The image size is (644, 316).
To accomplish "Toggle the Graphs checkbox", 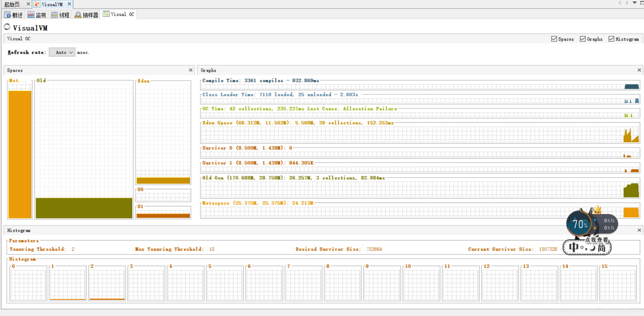I will click(x=583, y=39).
